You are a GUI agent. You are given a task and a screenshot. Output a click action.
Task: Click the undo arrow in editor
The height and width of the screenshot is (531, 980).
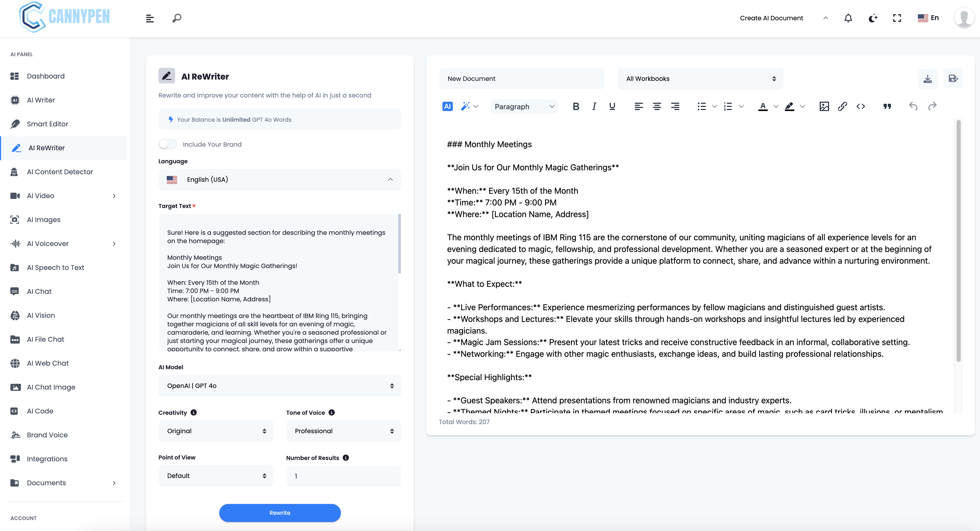click(913, 107)
